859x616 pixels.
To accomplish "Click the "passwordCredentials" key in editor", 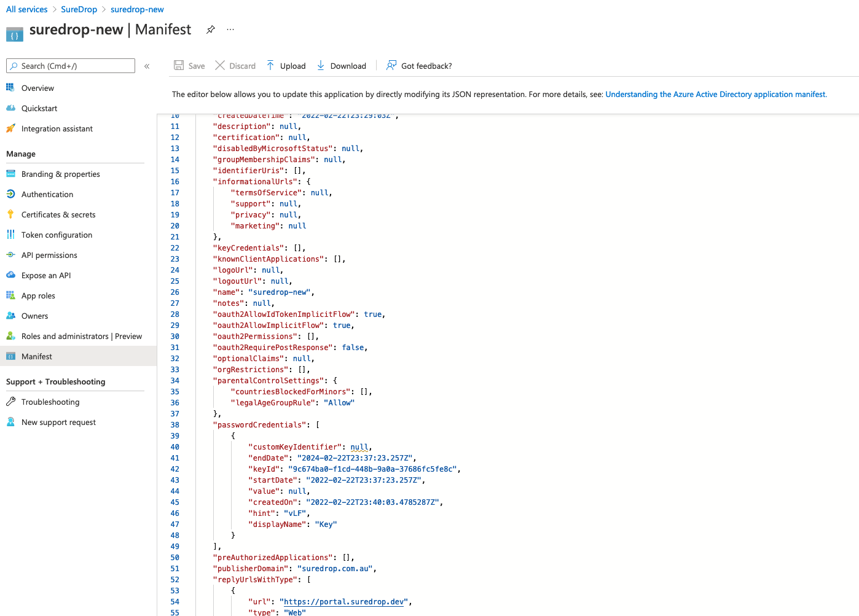I will 259,425.
